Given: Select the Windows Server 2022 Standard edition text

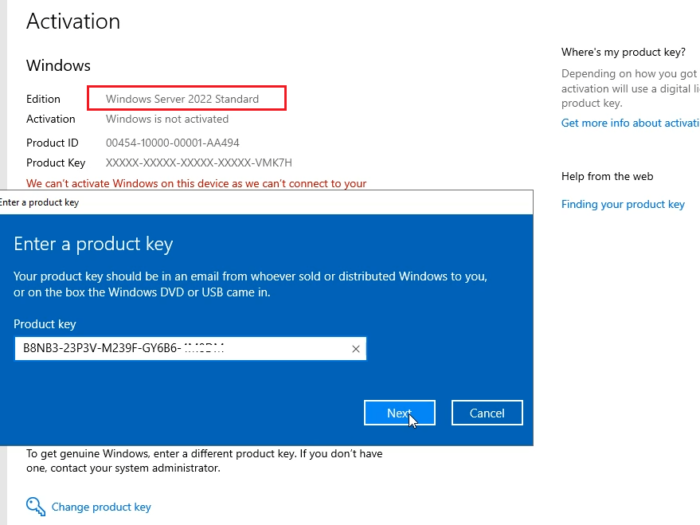Looking at the screenshot, I should click(182, 99).
